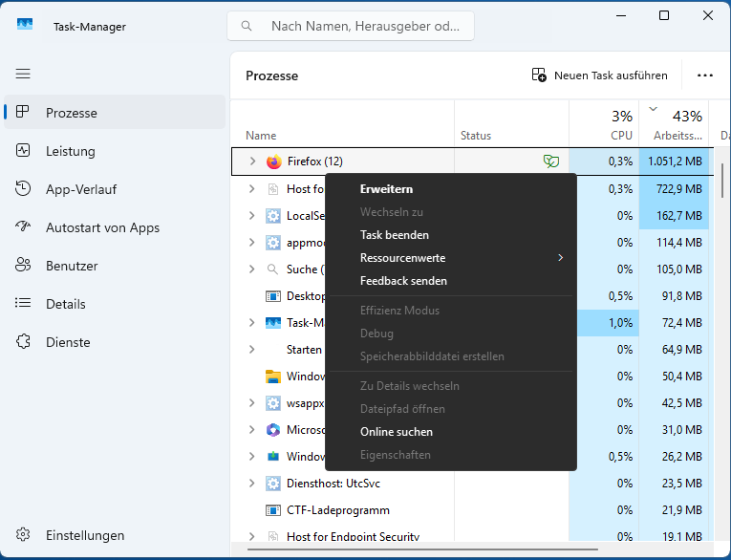The width and height of the screenshot is (731, 560).
Task: Click the Firefox icon in process list
Action: click(274, 162)
